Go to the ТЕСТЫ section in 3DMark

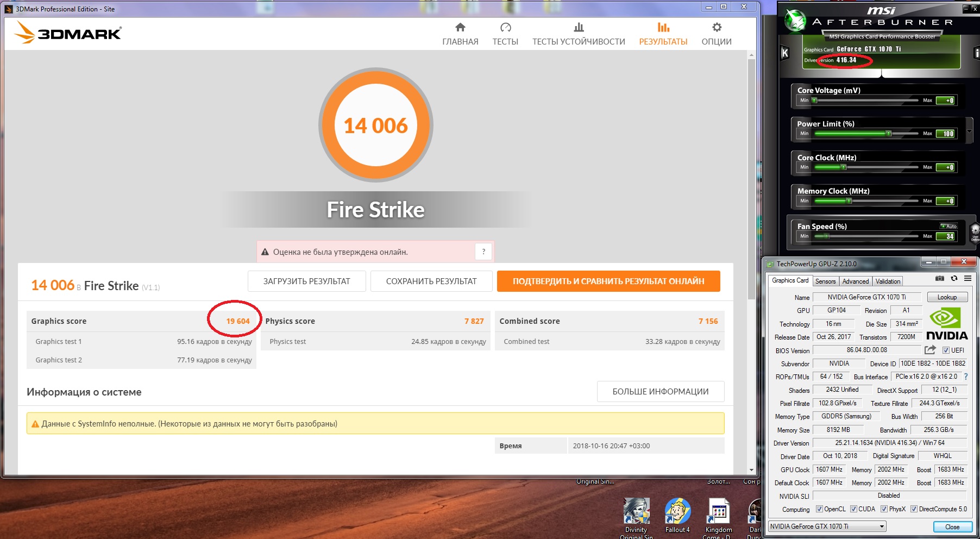click(x=505, y=34)
